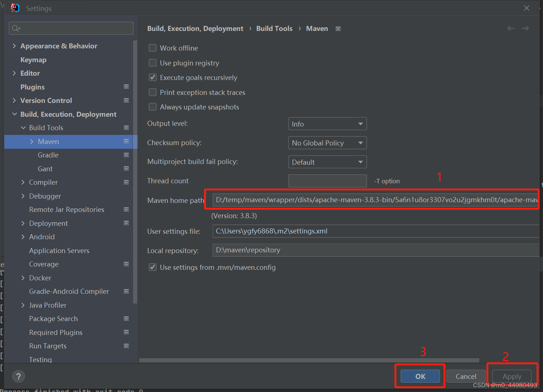This screenshot has width=543, height=392.
Task: Uncheck Use settings from .mvn/maven.config
Action: click(153, 267)
